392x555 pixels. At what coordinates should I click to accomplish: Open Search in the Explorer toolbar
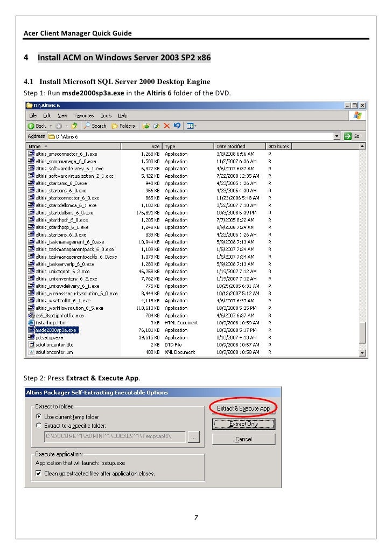95,126
